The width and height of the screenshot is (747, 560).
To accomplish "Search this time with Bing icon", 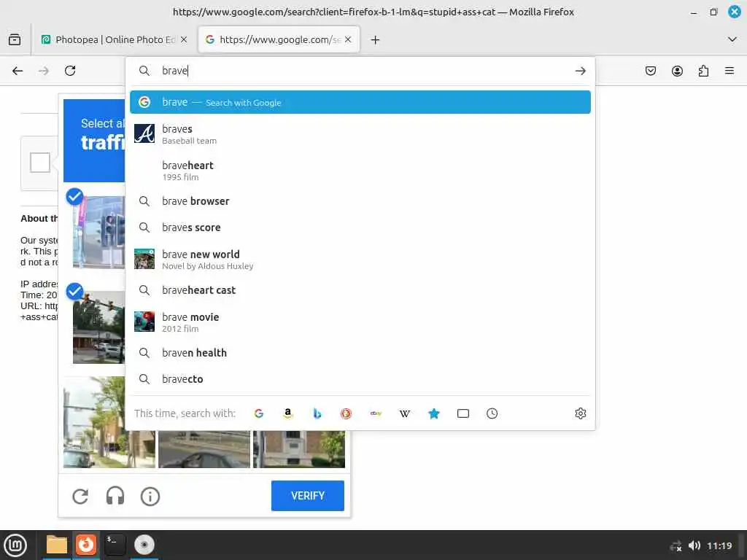I will [x=317, y=413].
